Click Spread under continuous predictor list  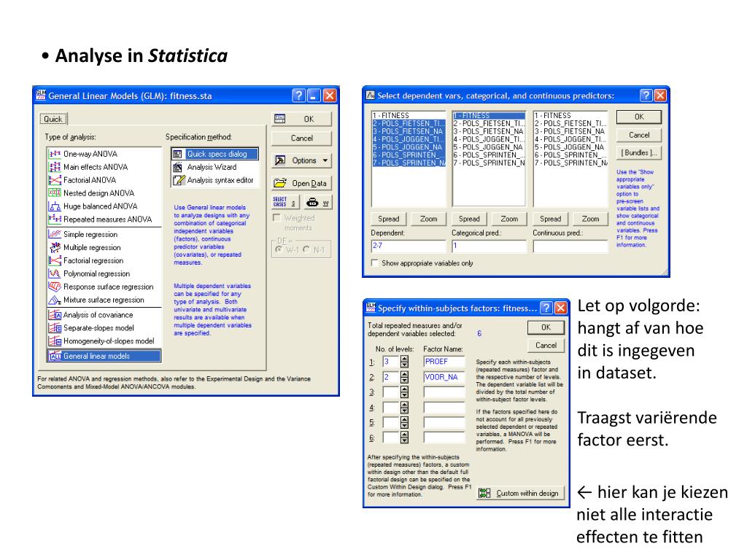[x=550, y=219]
